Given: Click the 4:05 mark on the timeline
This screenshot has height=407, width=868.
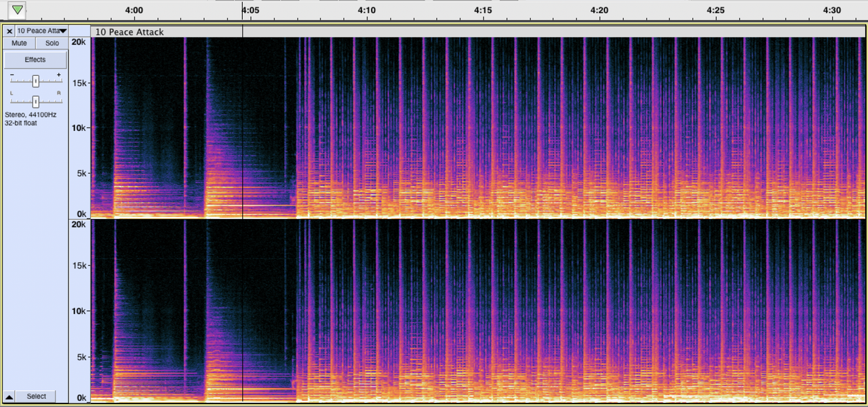Looking at the screenshot, I should pos(250,10).
